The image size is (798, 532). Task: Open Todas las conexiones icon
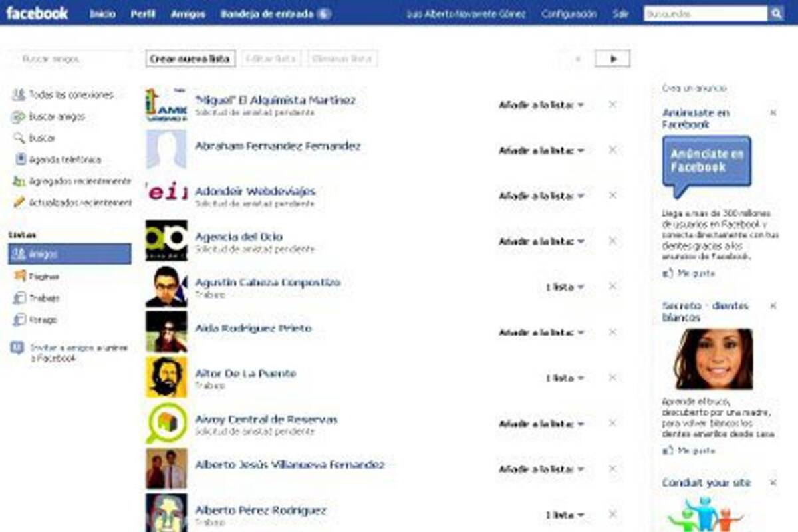pyautogui.click(x=19, y=95)
